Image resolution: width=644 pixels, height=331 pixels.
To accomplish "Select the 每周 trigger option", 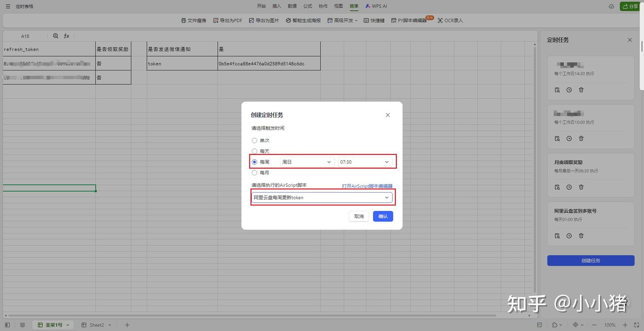I will (x=254, y=162).
